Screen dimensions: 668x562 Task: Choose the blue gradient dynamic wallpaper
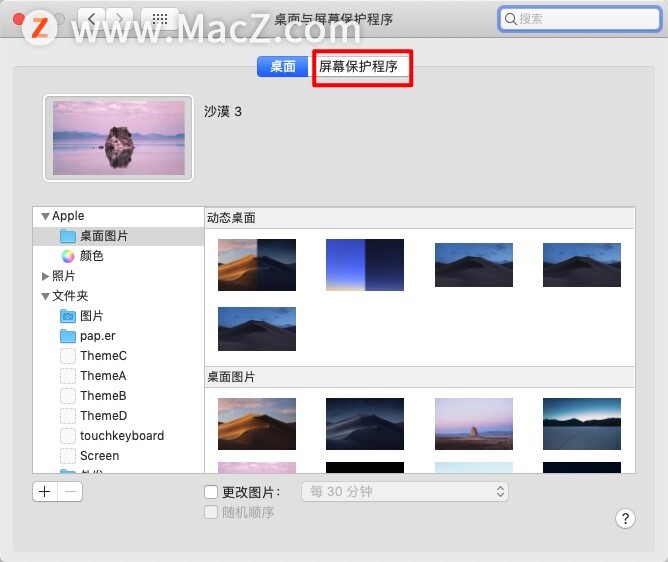tap(365, 265)
